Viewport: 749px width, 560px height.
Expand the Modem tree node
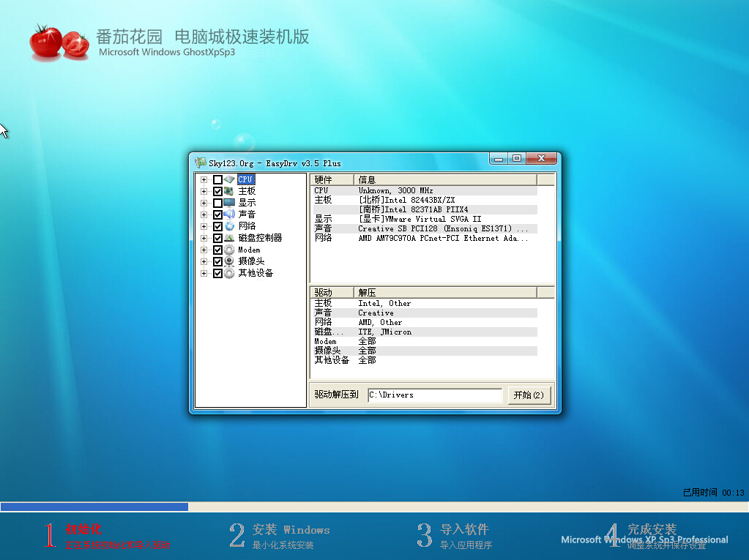204,250
